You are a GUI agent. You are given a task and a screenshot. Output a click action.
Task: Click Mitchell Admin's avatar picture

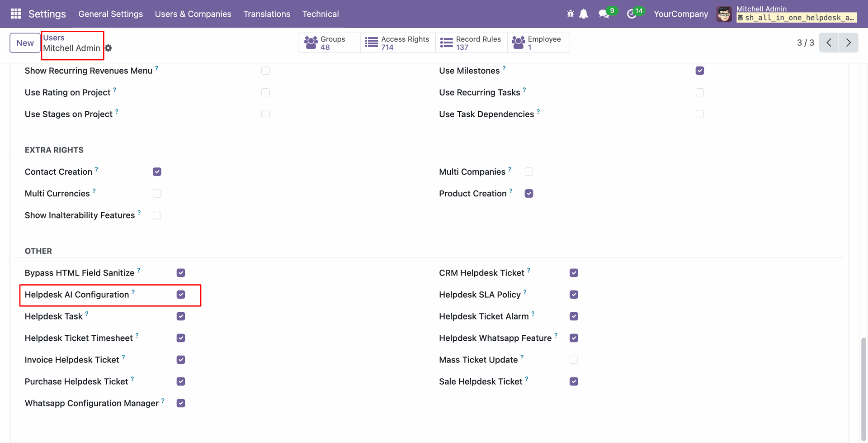pos(724,14)
